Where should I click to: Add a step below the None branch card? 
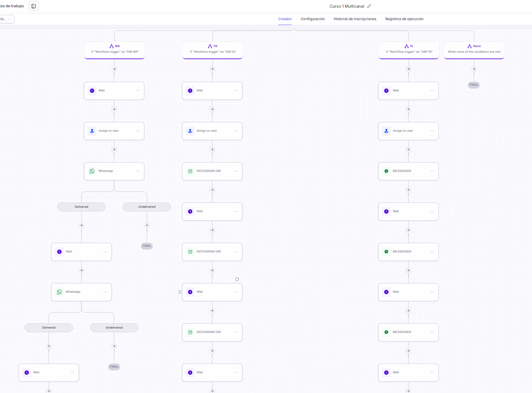[474, 69]
